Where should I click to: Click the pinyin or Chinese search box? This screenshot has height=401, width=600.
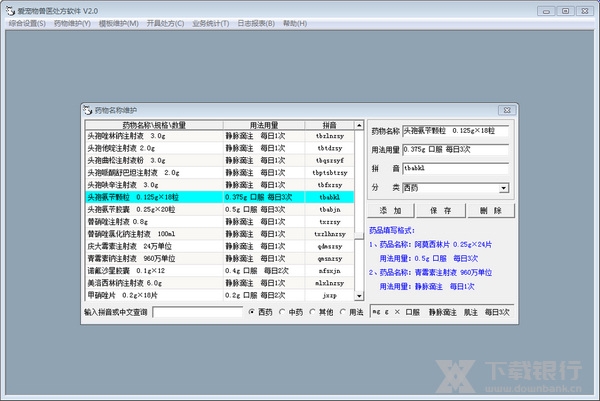coord(197,312)
